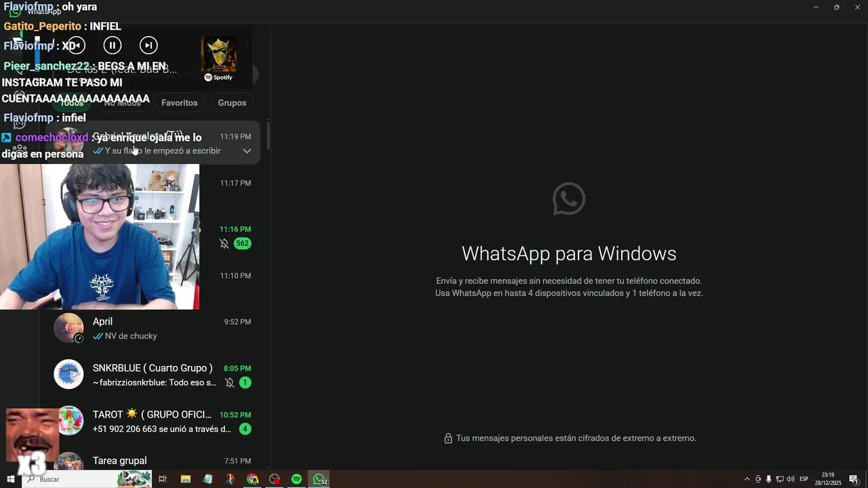868x488 pixels.
Task: Open the Windows notification center
Action: tap(854, 479)
